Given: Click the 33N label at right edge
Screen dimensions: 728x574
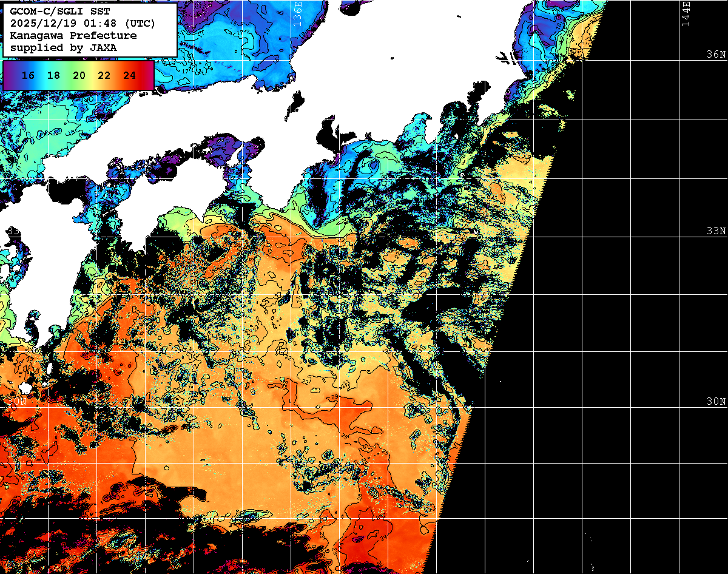Looking at the screenshot, I should (716, 231).
